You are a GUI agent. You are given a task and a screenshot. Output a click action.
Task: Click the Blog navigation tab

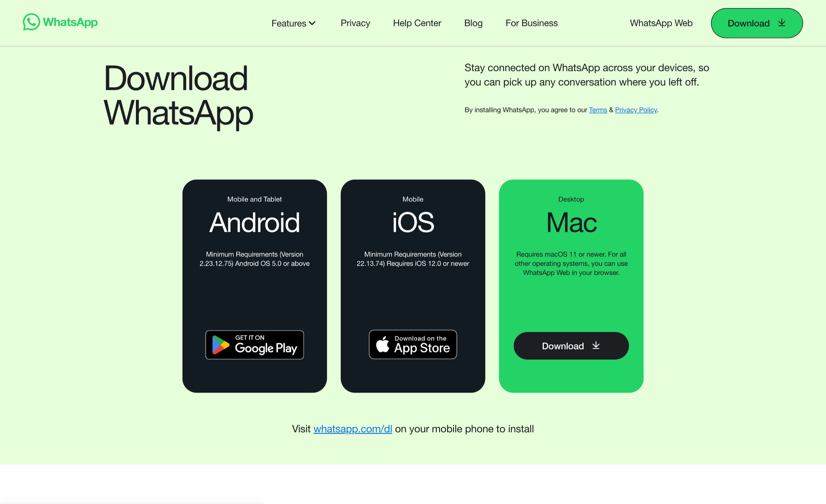pyautogui.click(x=472, y=22)
